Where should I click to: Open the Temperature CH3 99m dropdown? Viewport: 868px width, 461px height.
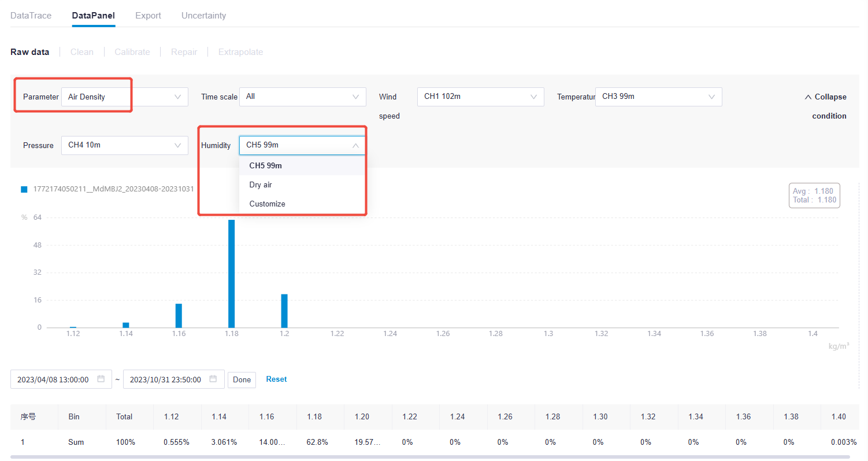[658, 97]
